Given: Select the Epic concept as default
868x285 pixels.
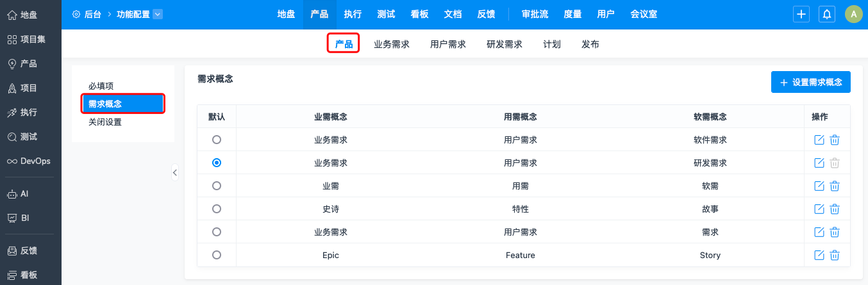Looking at the screenshot, I should point(217,255).
